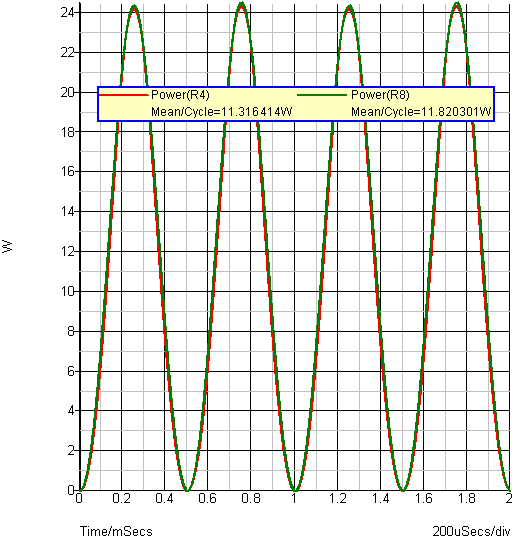This screenshot has height=538, width=512.
Task: Click the 1 tick on the time axis
Action: click(x=294, y=498)
